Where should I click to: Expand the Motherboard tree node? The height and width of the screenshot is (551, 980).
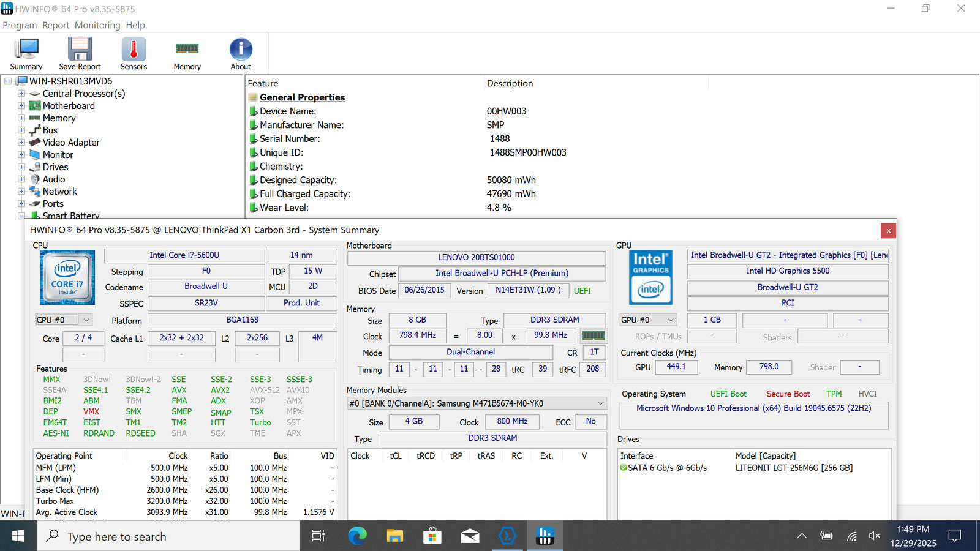click(21, 106)
